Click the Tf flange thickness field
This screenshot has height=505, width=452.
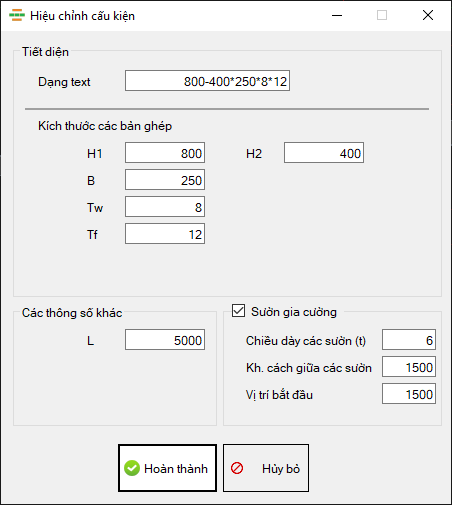(x=165, y=234)
